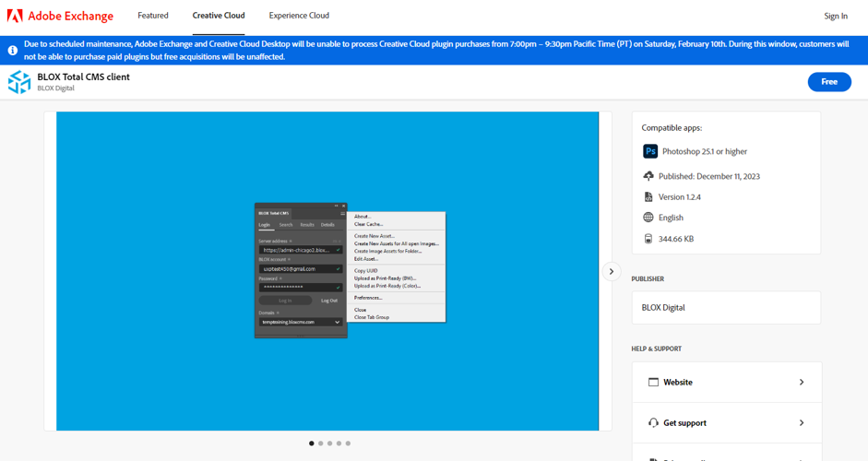Click 'Published: December 11, 2023' text
This screenshot has width=868, height=461.
tap(709, 176)
